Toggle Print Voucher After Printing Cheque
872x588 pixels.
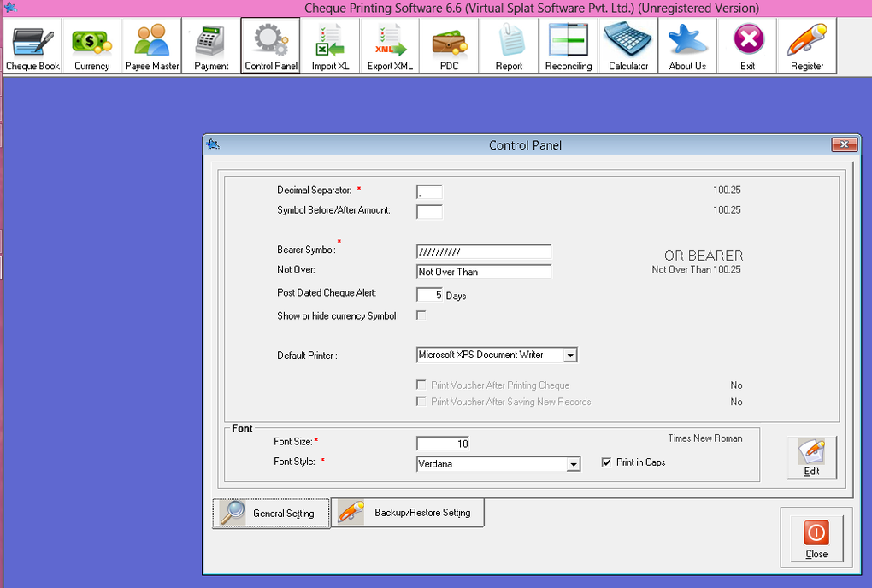click(x=421, y=385)
